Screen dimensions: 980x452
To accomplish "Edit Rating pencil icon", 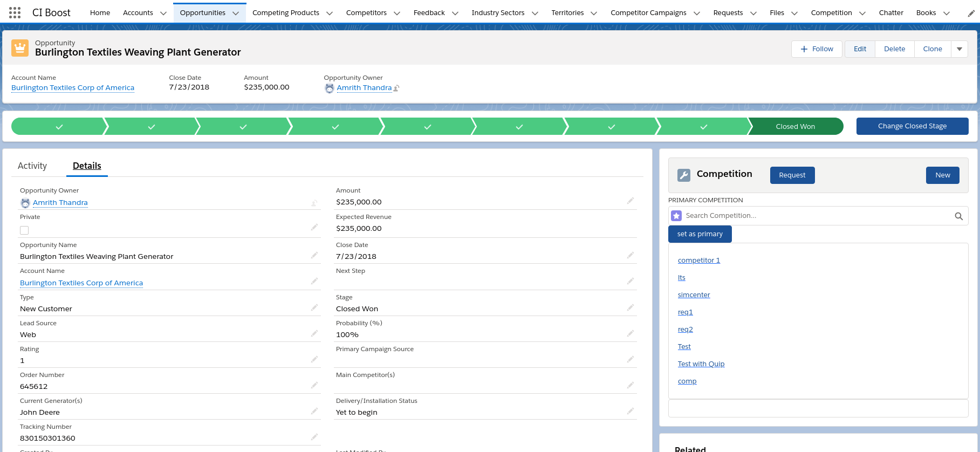I will (314, 360).
